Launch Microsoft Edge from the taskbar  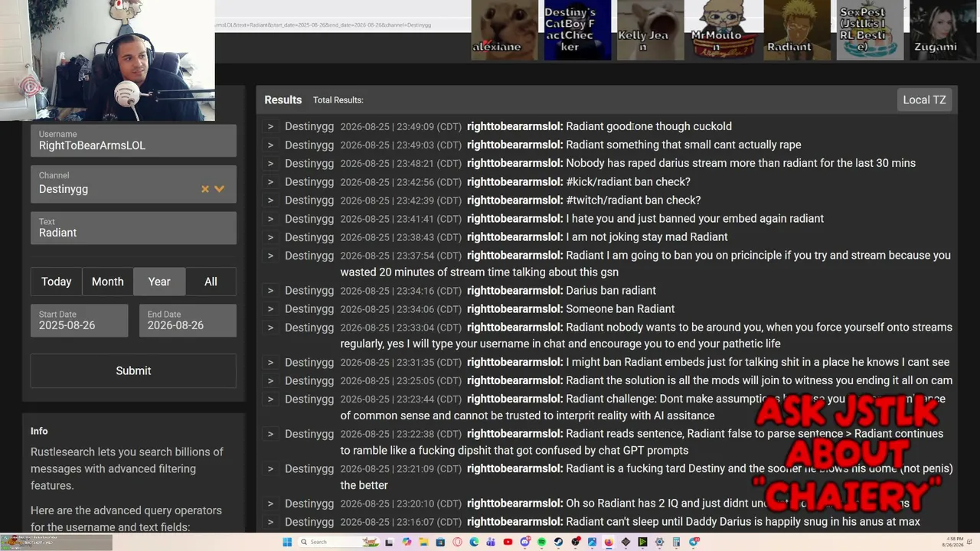474,542
